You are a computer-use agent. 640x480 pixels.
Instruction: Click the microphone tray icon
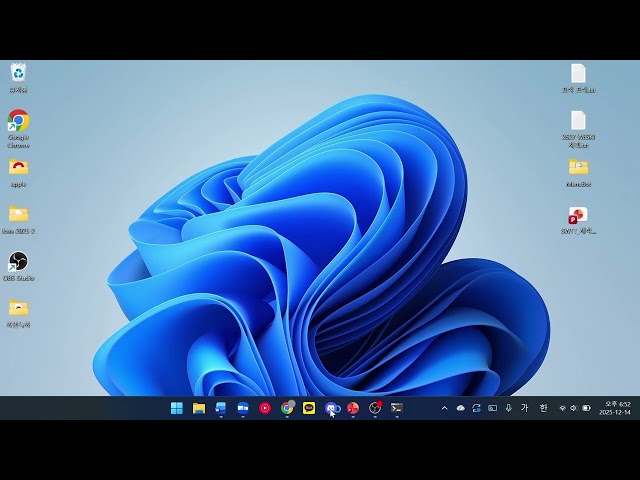509,408
